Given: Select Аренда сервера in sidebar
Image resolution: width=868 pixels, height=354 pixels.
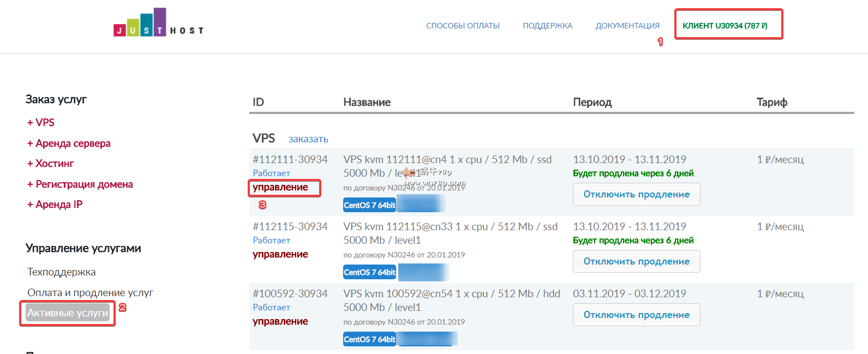Looking at the screenshot, I should (x=69, y=143).
